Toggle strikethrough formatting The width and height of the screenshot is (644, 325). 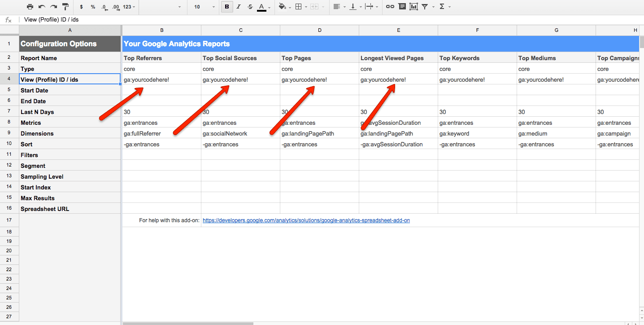tap(250, 7)
